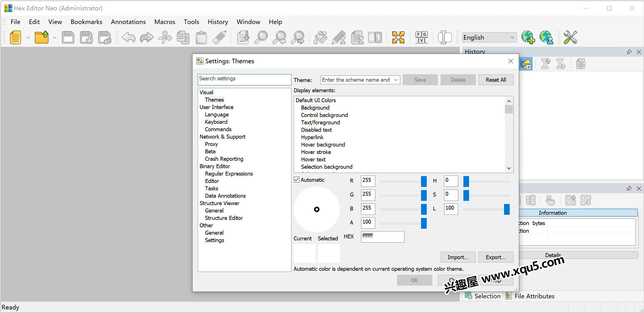The image size is (644, 313).
Task: Expand the English language dropdown
Action: pyautogui.click(x=512, y=37)
